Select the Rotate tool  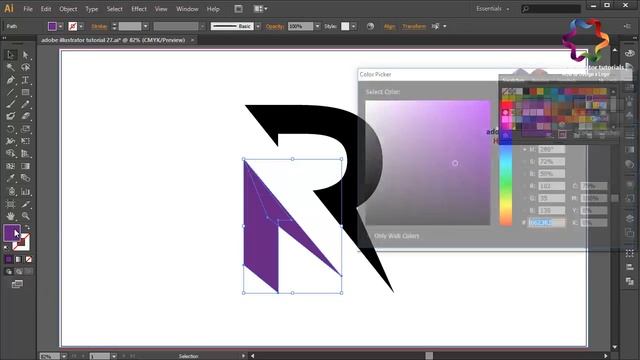point(11,129)
